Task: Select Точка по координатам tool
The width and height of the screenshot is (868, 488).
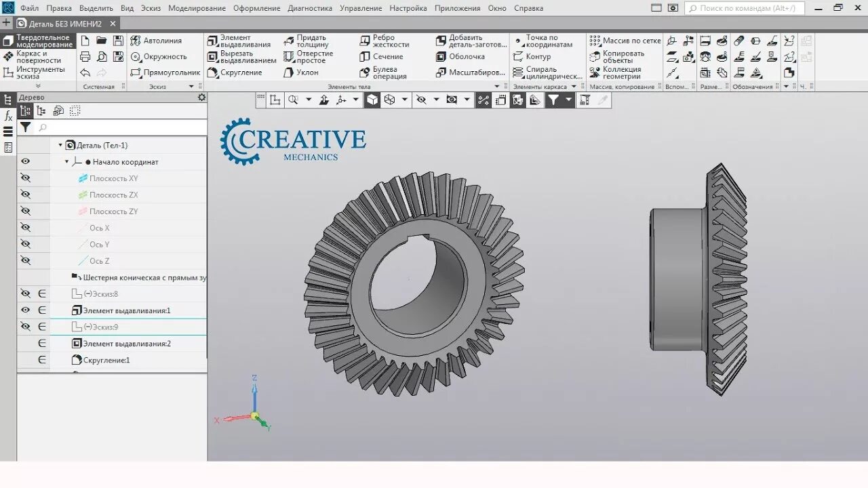Action: click(x=543, y=41)
